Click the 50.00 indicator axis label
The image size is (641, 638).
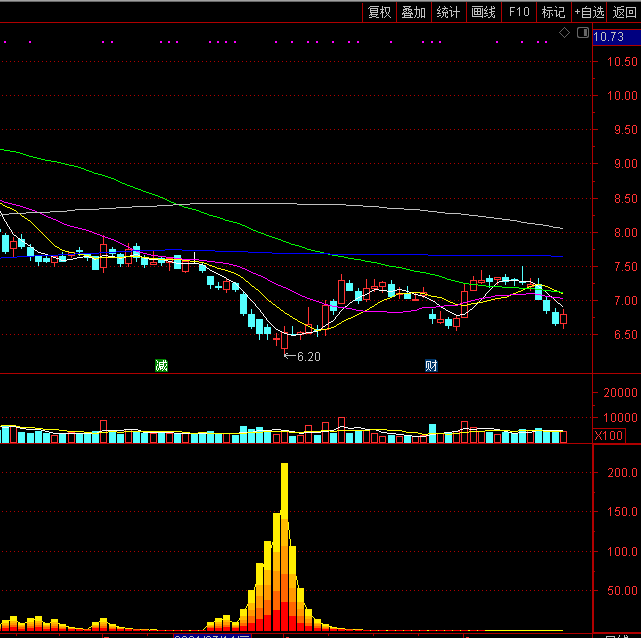(622, 591)
